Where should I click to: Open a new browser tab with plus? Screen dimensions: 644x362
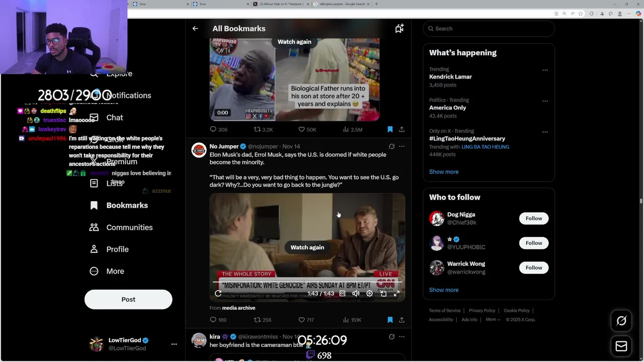point(376,4)
